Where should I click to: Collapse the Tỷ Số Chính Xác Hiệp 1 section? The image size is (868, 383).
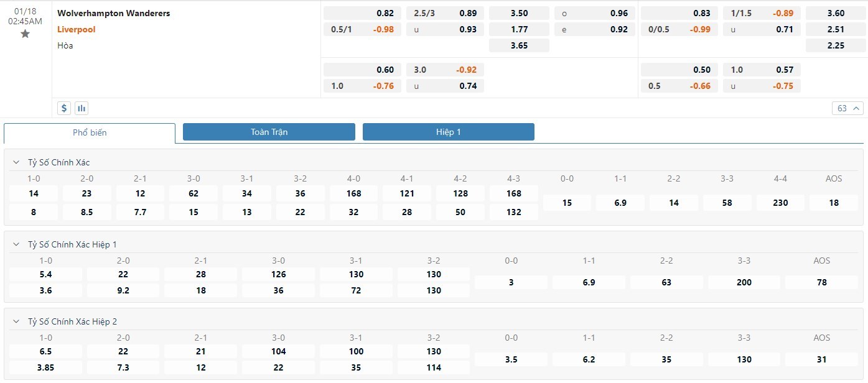[16, 244]
